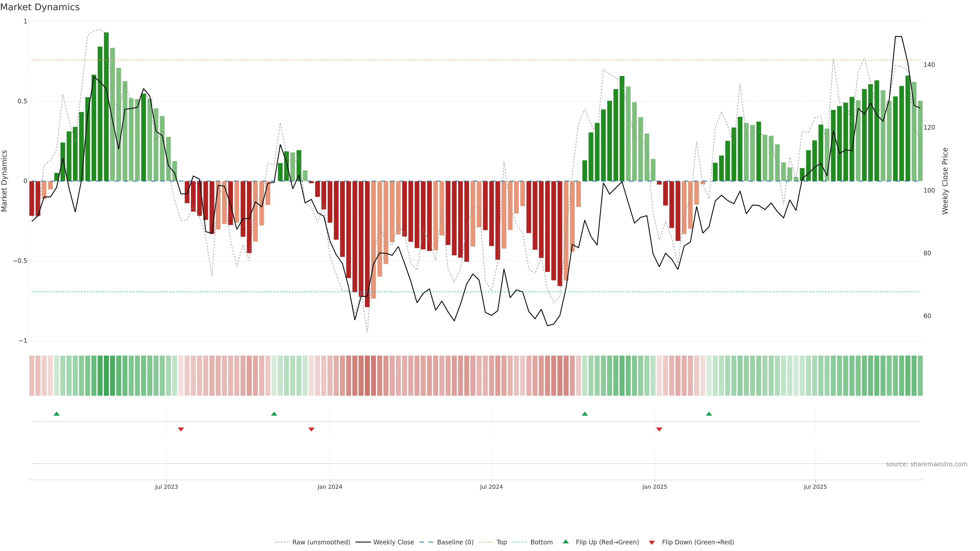980x551 pixels.
Task: Click the flip-up marker before Jan 2025
Action: [585, 414]
